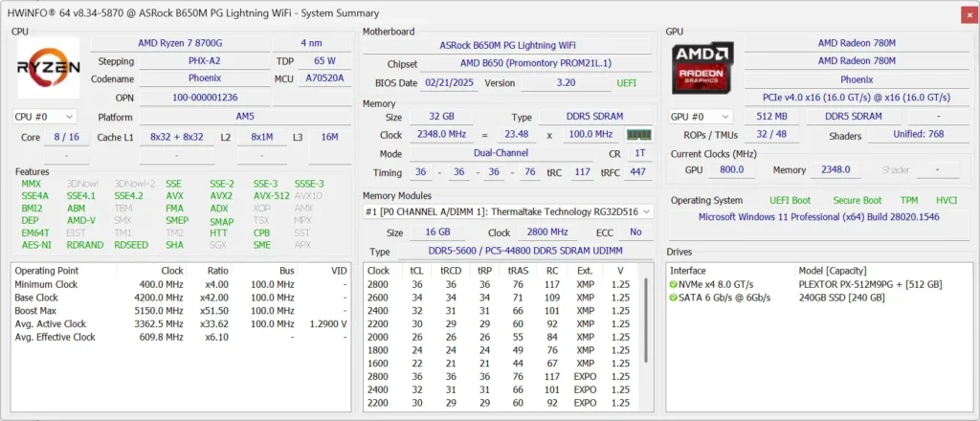The height and width of the screenshot is (421, 980).
Task: Click the A70520A MCU value
Action: tap(324, 78)
